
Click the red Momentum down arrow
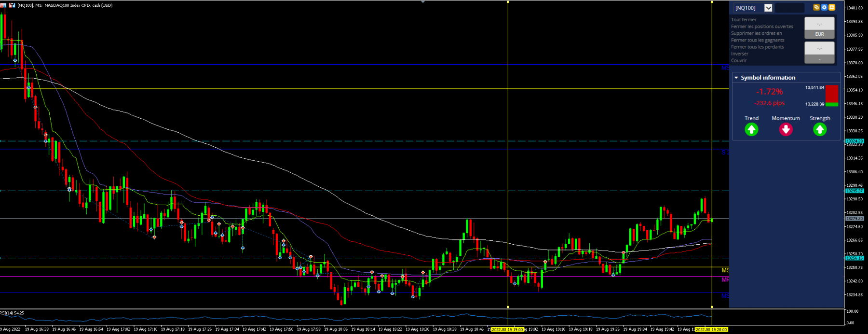tap(786, 129)
